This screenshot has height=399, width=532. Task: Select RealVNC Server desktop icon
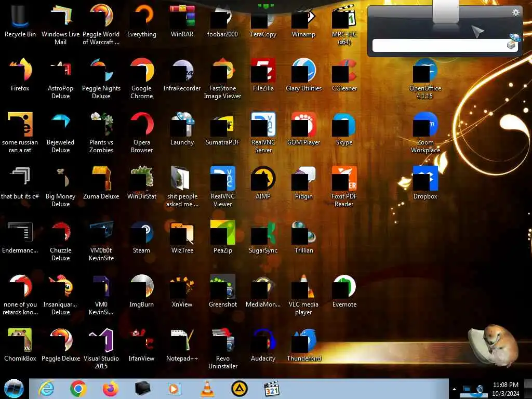pyautogui.click(x=263, y=132)
